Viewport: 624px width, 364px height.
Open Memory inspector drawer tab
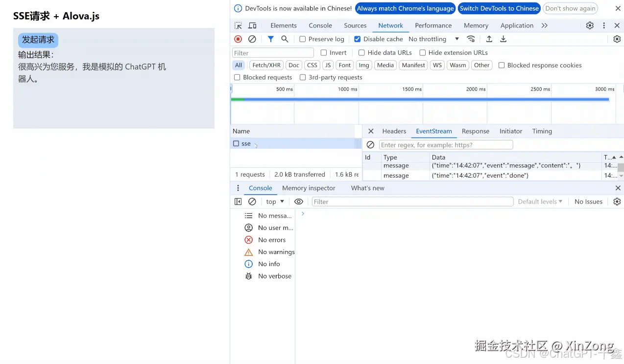coord(309,188)
